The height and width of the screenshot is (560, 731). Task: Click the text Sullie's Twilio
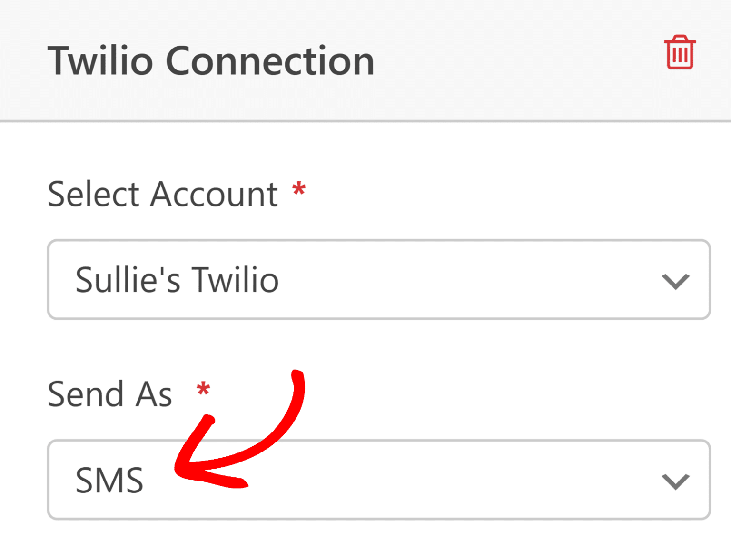[x=178, y=280]
